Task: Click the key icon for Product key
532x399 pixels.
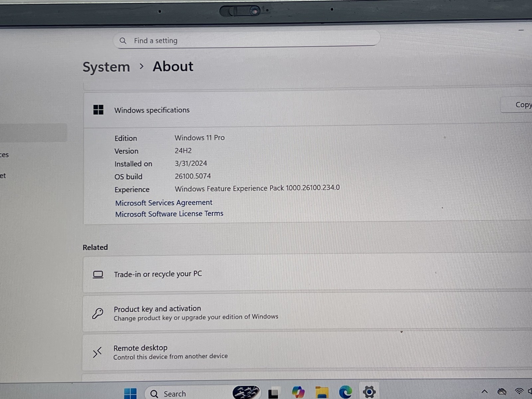Action: [x=97, y=313]
